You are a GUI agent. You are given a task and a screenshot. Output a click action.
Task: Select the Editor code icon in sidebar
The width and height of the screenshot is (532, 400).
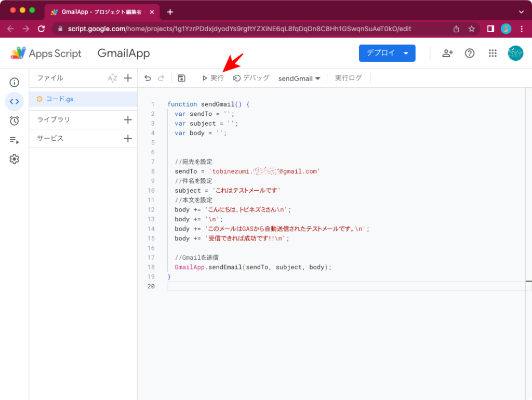pos(14,101)
